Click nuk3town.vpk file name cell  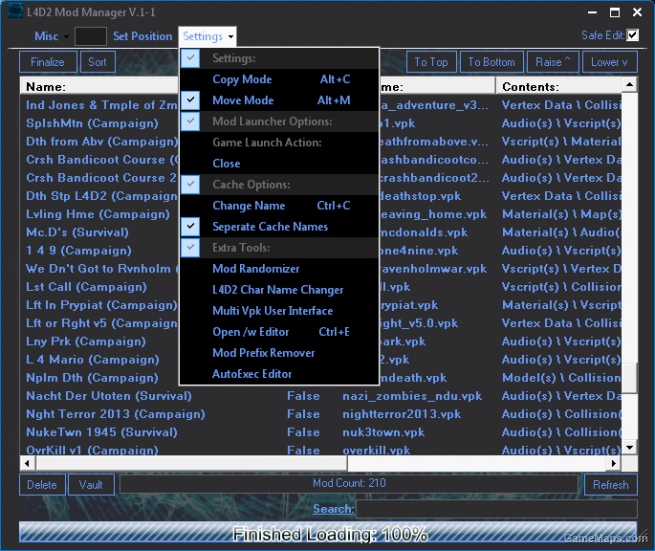pos(383,432)
